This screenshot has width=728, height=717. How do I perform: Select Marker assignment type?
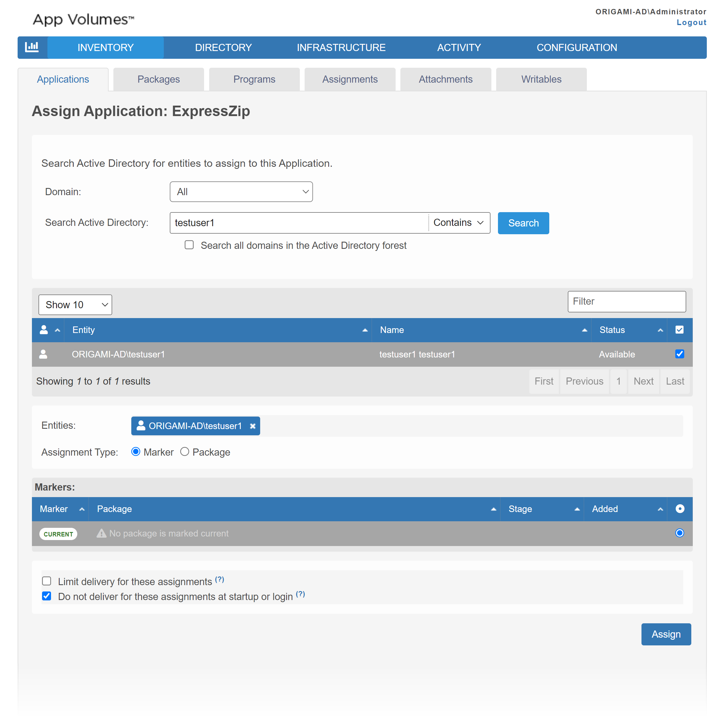[135, 451]
